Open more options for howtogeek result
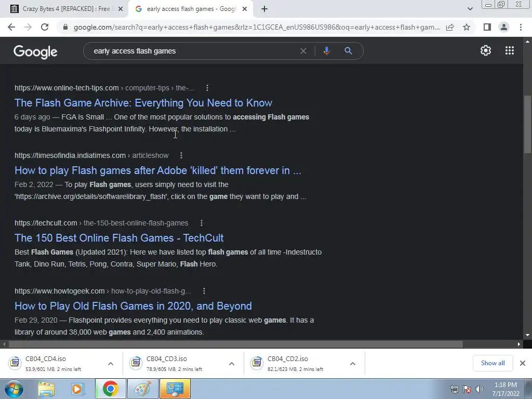532x399 pixels. [x=204, y=291]
